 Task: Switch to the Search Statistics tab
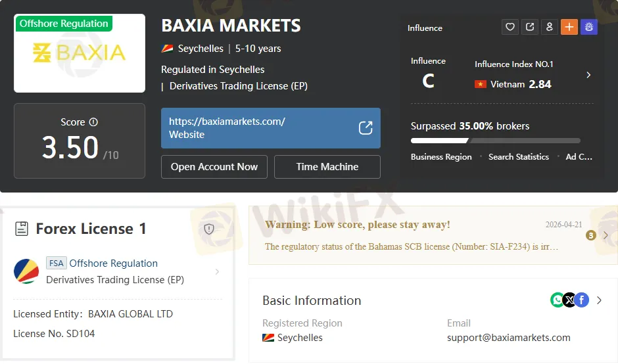[x=518, y=157]
